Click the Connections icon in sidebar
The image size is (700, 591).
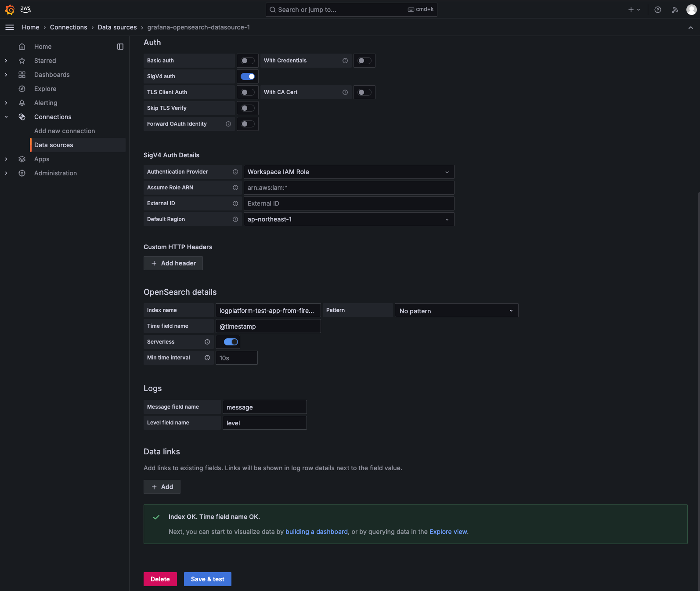coord(22,117)
